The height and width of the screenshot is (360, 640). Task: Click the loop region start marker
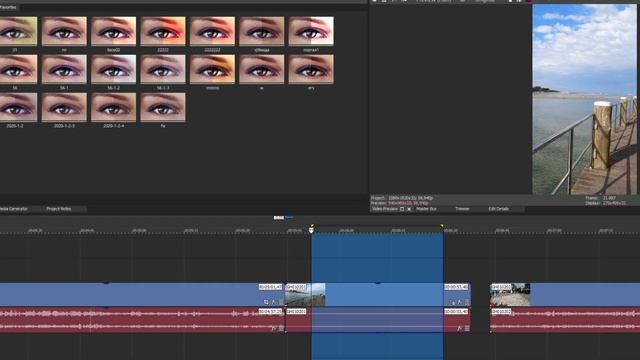(x=312, y=225)
